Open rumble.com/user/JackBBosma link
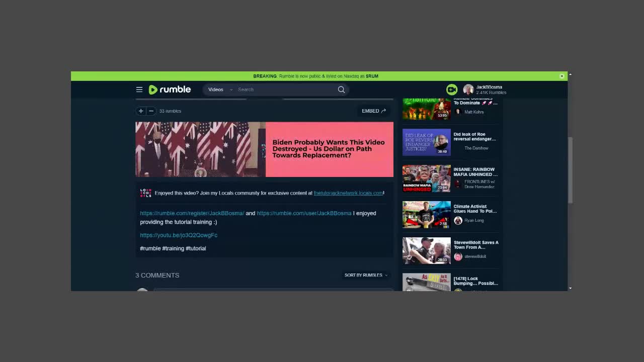The height and width of the screenshot is (362, 644). pos(304,213)
